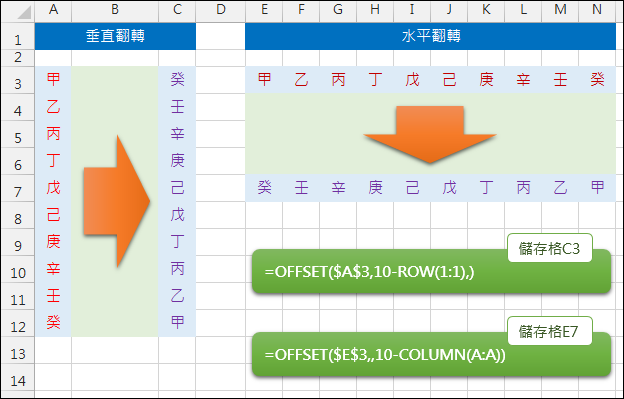Image resolution: width=624 pixels, height=399 pixels.
Task: Select cell A6 with red 丁
Action: [53, 161]
